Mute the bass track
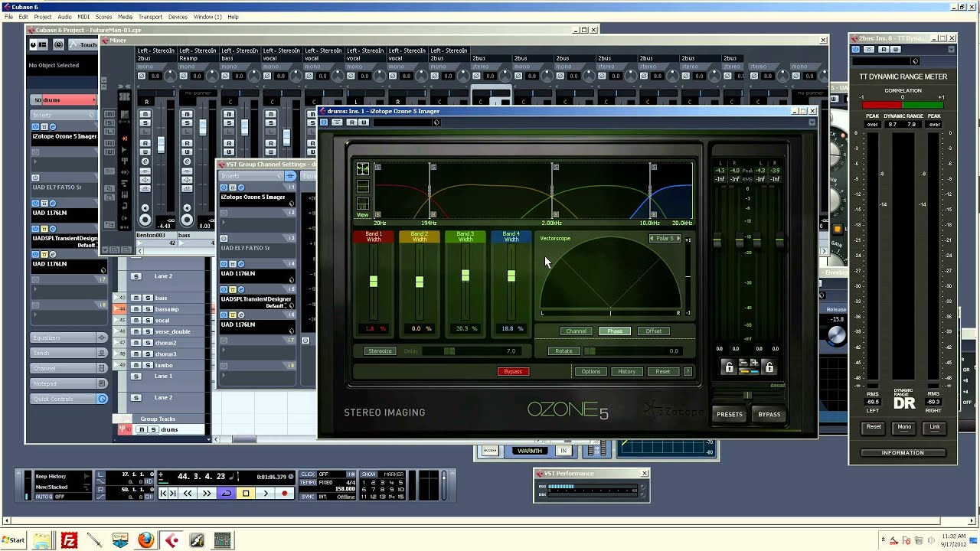The height and width of the screenshot is (551, 980). point(136,298)
